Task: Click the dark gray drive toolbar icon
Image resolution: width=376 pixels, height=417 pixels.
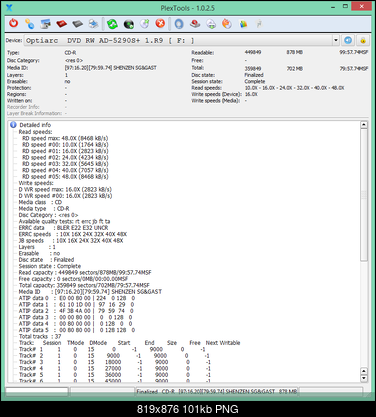Action: 77,24
